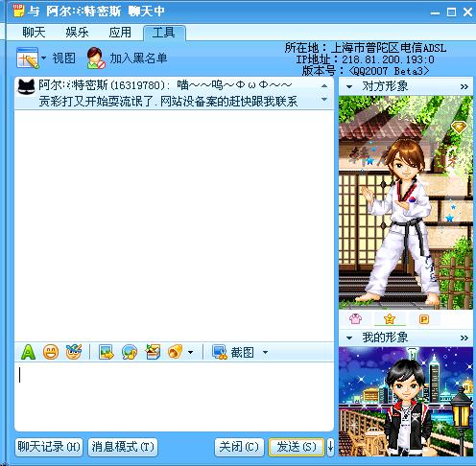The height and width of the screenshot is (466, 476).
Task: Switch to the 应用 tab
Action: coord(120,33)
